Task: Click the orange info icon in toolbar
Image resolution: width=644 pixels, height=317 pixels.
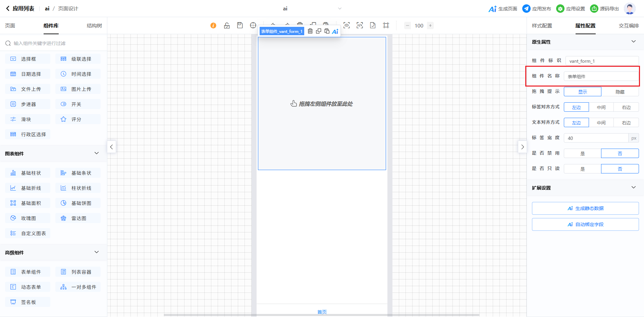Action: [213, 25]
